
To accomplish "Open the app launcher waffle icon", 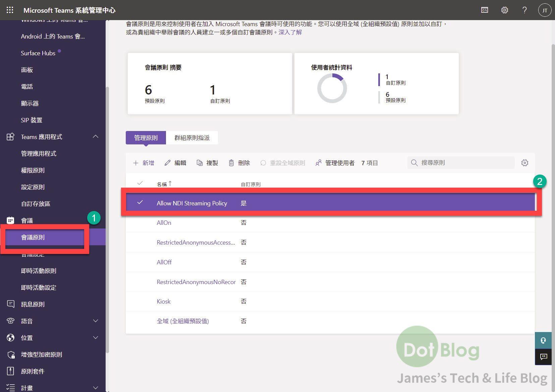I will [10, 10].
